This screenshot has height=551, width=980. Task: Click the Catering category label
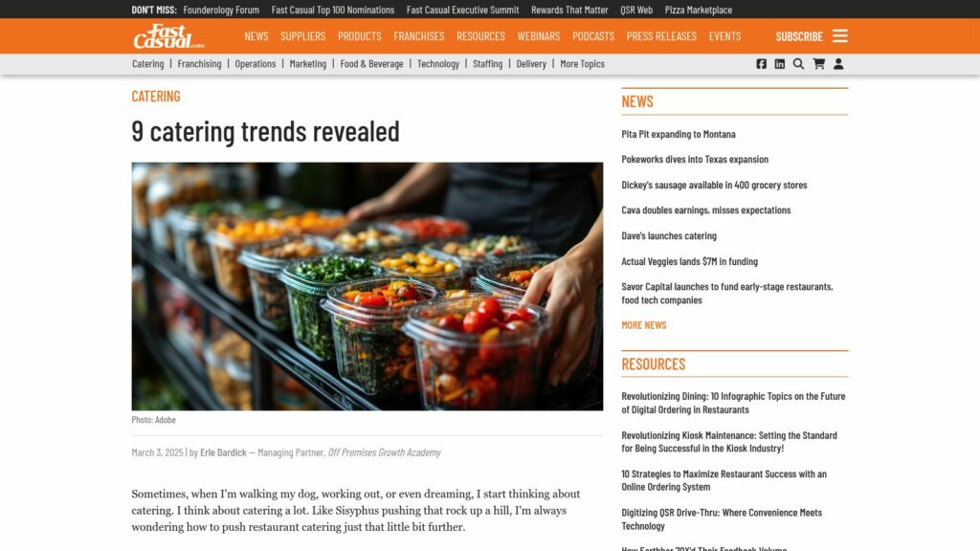156,96
